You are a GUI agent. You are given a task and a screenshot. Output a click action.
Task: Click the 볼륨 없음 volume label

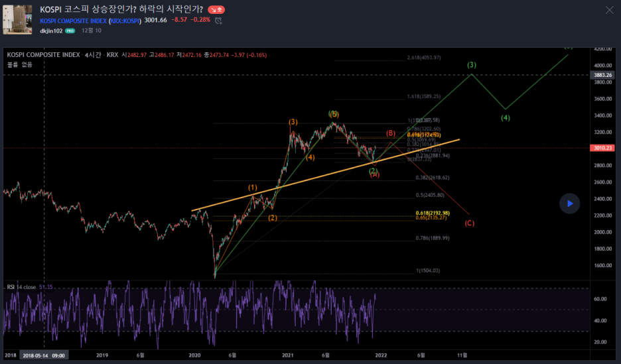click(x=20, y=64)
